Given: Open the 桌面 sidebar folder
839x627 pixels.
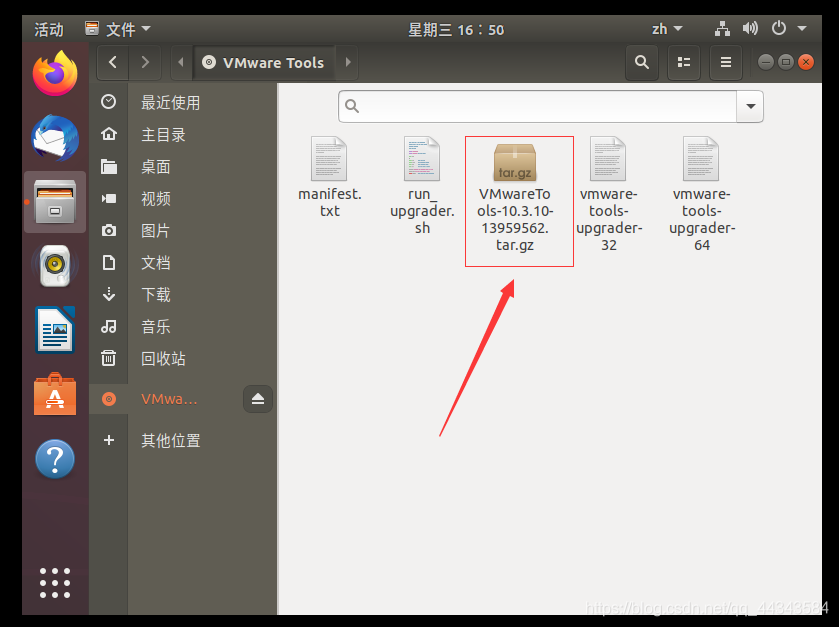Looking at the screenshot, I should pyautogui.click(x=183, y=166).
